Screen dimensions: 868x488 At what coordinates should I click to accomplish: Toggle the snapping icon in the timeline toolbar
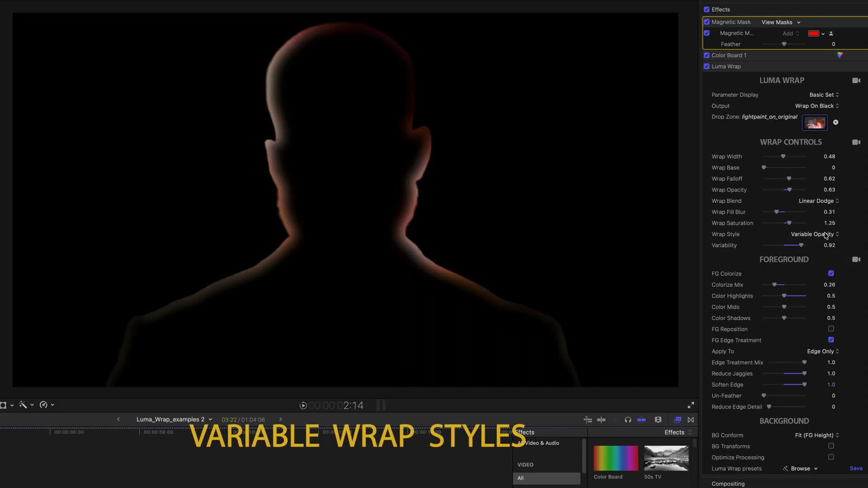coord(641,420)
